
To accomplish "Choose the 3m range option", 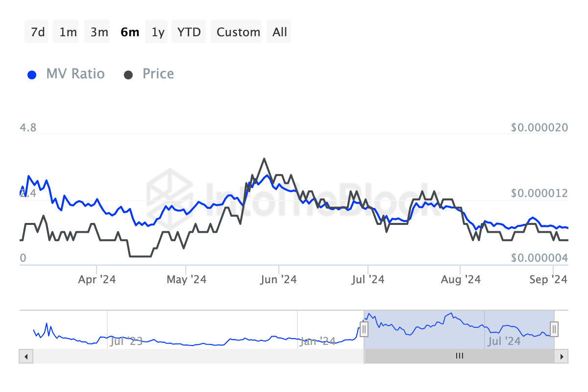I will click(x=99, y=32).
